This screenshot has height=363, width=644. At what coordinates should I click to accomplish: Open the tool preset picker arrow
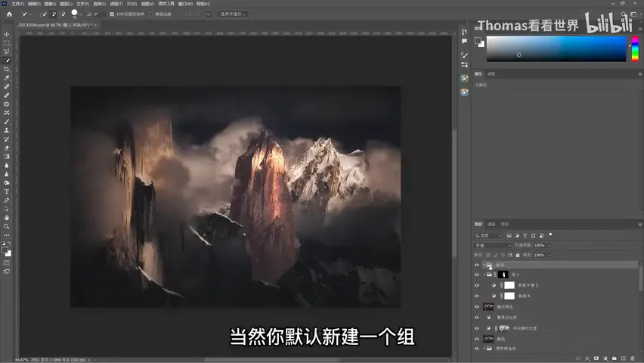(31, 14)
